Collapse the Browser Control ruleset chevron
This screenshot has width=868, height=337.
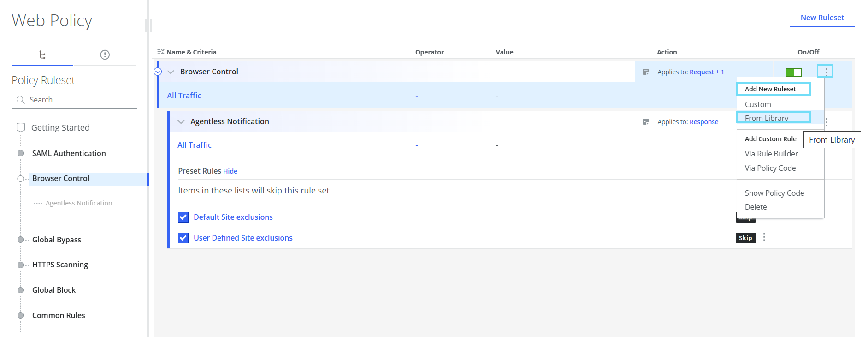tap(171, 72)
